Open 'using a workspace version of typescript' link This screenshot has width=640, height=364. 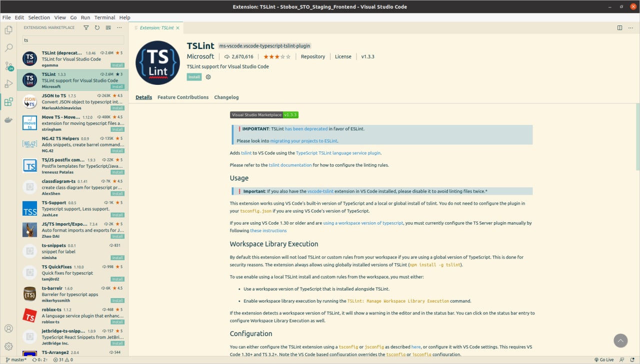click(x=363, y=223)
